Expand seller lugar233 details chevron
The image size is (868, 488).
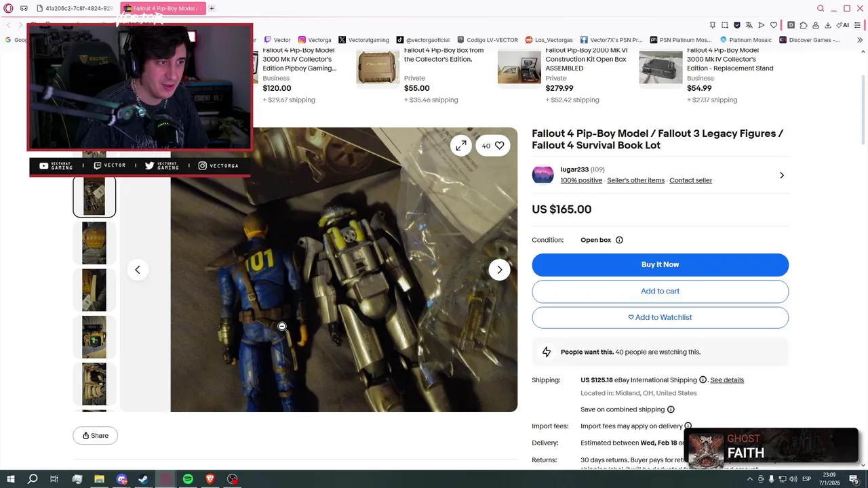pyautogui.click(x=782, y=176)
